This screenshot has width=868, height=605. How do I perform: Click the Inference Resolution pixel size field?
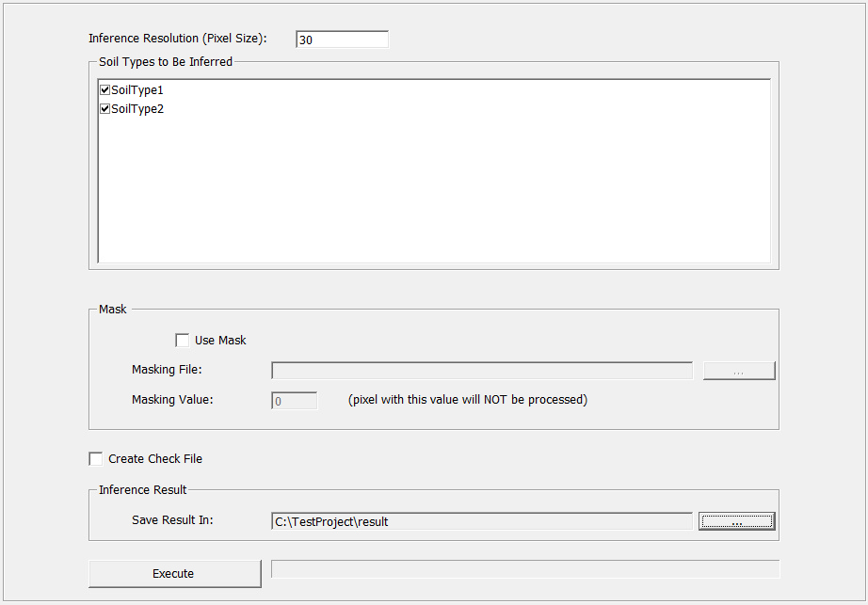(x=342, y=40)
